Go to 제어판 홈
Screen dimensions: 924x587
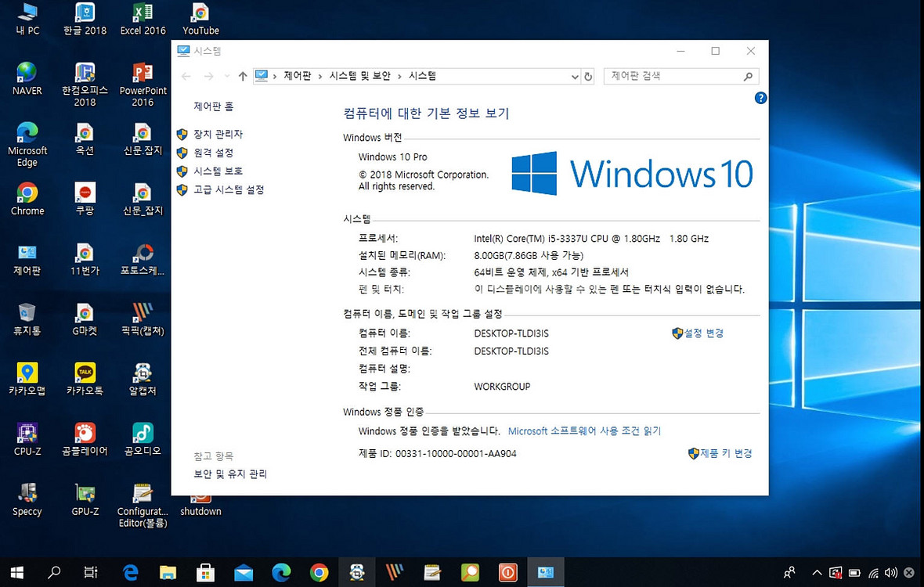(x=213, y=106)
